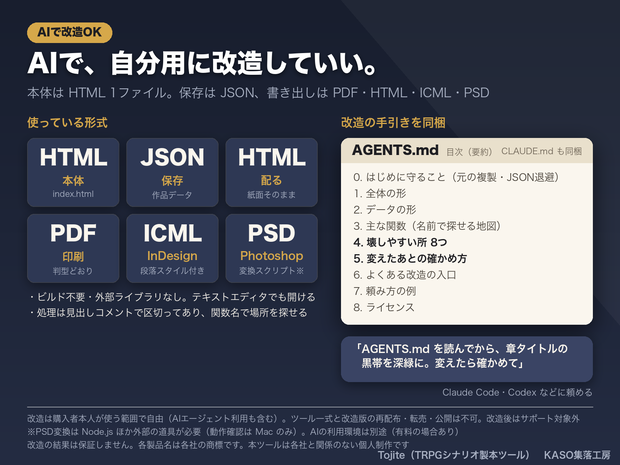Click the AIで改造OK badge
The image size is (620, 465).
(x=70, y=32)
